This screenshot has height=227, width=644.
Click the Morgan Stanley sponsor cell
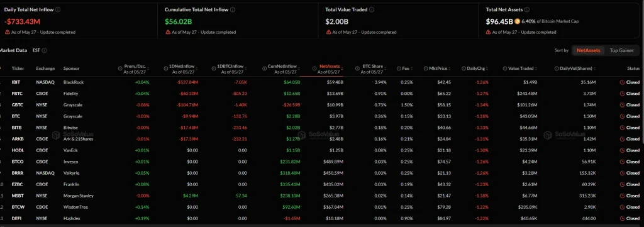tap(79, 196)
